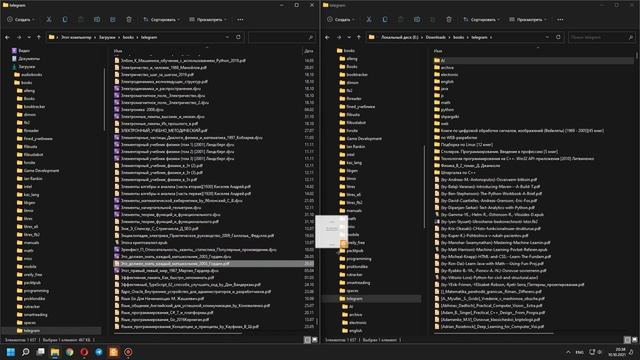
Task: Open the three-dots more menu in left window
Action: click(x=240, y=20)
